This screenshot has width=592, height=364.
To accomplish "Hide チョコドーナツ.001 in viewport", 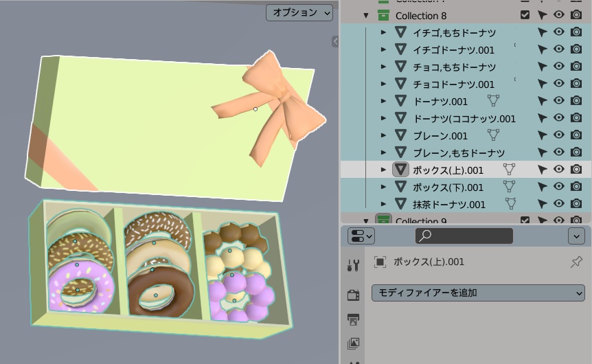I will [559, 84].
